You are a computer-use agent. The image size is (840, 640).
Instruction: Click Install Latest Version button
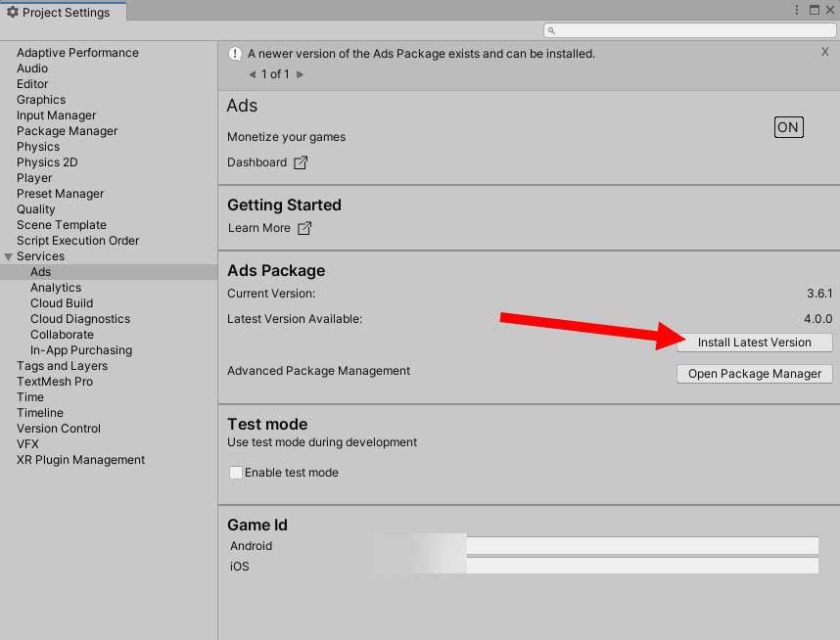coord(754,343)
